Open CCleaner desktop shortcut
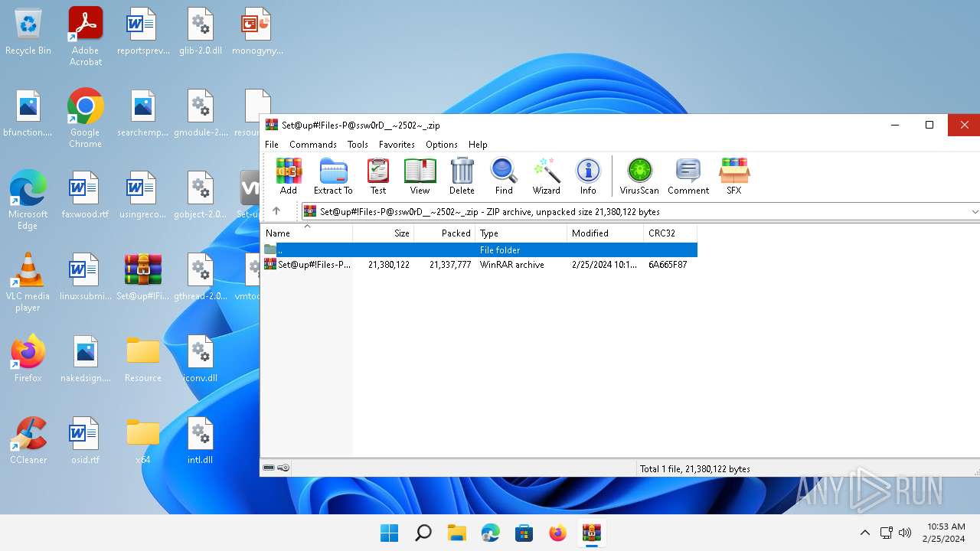Image resolution: width=980 pixels, height=551 pixels. tap(28, 440)
